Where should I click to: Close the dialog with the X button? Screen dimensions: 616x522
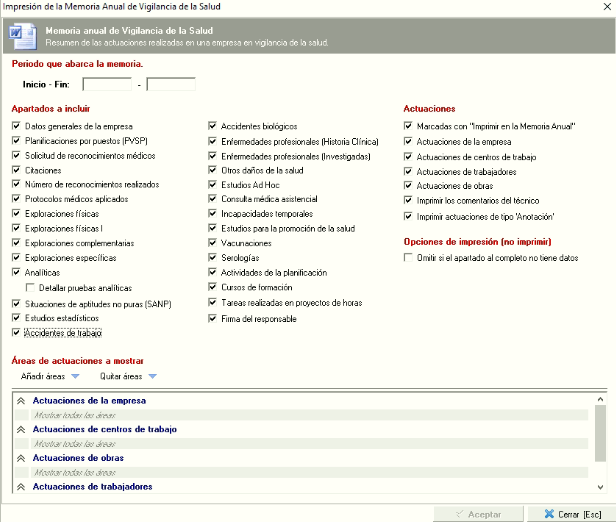tap(601, 7)
